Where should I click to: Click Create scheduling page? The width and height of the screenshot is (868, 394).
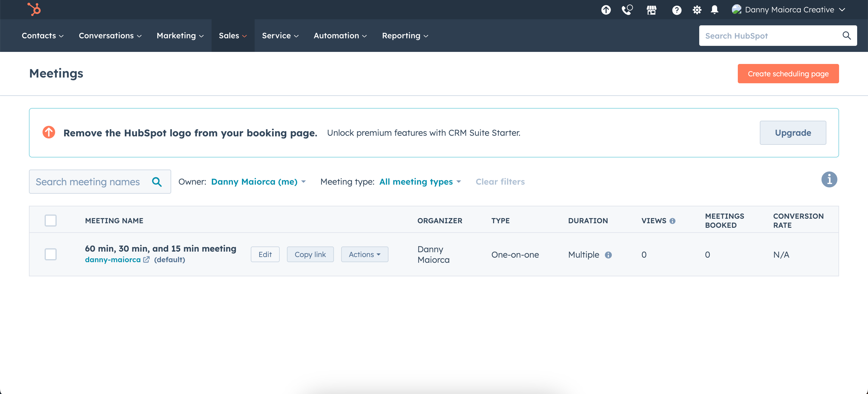pos(788,74)
